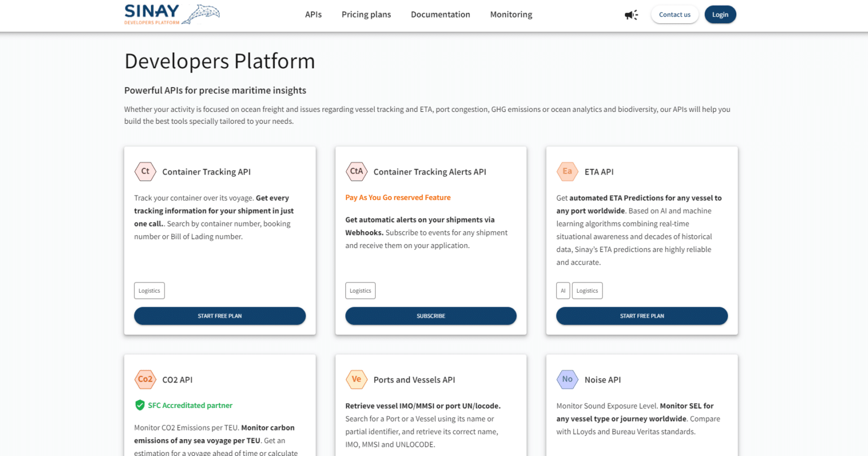
Task: Click the green SFC accreditation shield icon
Action: click(140, 405)
